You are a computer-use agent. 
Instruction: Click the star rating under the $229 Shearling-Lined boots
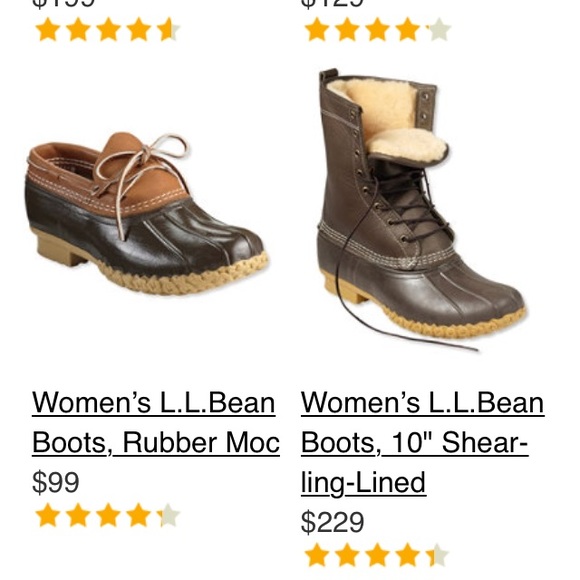point(377,555)
